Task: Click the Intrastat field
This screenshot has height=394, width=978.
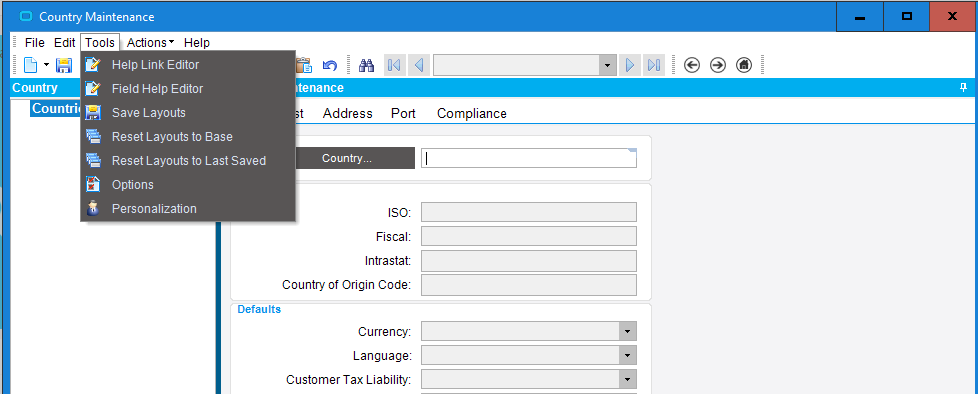Action: coord(529,261)
